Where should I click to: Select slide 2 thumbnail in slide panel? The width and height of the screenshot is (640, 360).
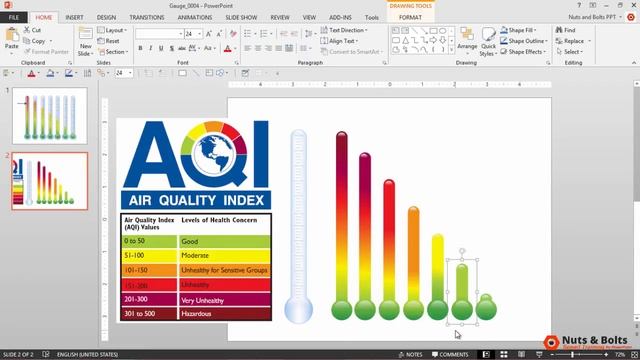pyautogui.click(x=50, y=181)
